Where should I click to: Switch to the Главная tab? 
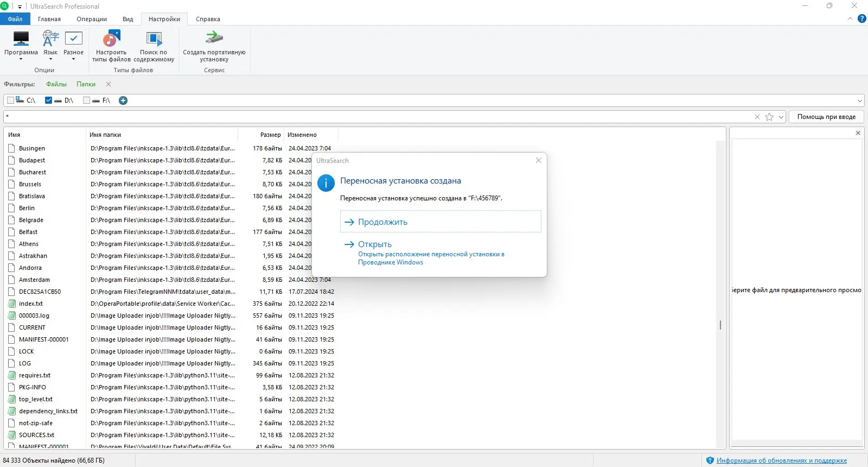pyautogui.click(x=49, y=19)
